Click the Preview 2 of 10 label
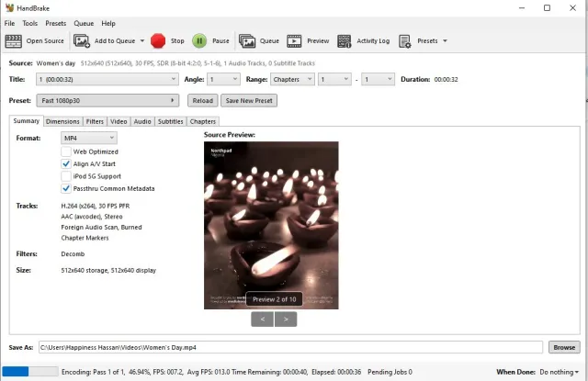This screenshot has width=588, height=381. click(x=274, y=299)
